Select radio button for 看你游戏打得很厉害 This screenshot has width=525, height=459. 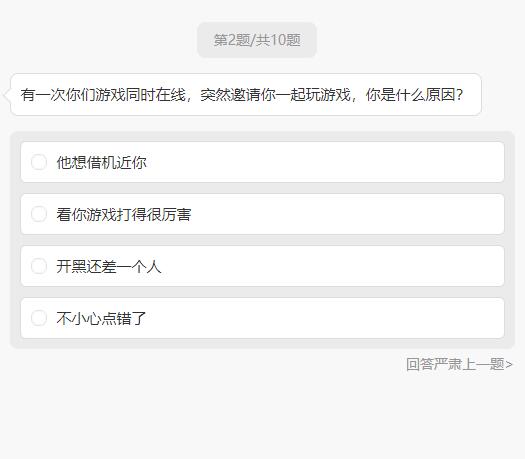pos(39,214)
